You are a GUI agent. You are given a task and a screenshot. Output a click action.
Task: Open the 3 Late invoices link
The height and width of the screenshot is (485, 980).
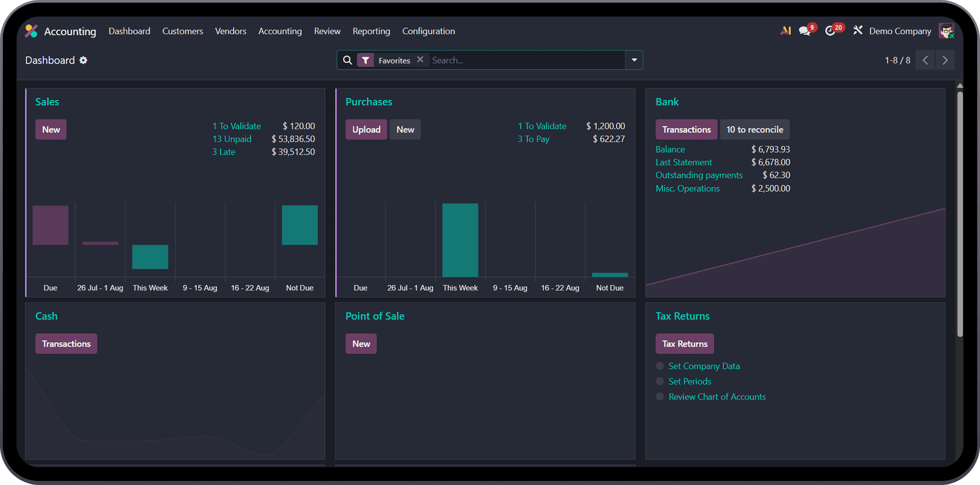click(224, 152)
